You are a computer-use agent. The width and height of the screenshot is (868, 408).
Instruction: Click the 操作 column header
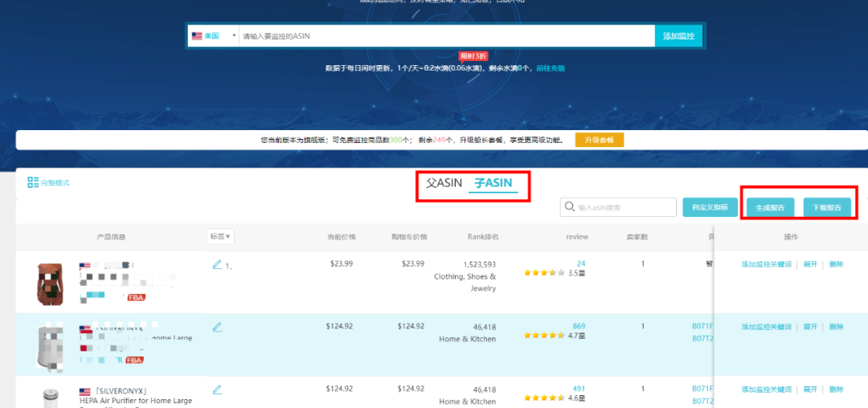[791, 237]
